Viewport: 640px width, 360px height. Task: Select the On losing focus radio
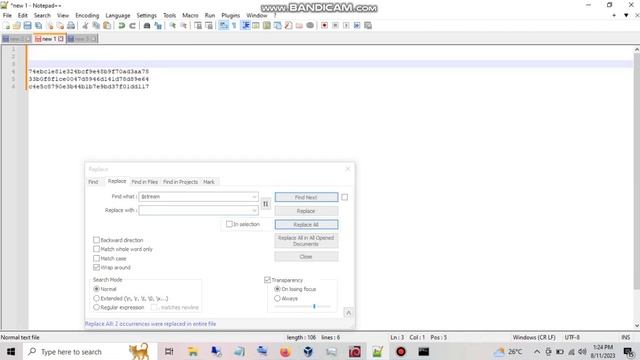278,289
